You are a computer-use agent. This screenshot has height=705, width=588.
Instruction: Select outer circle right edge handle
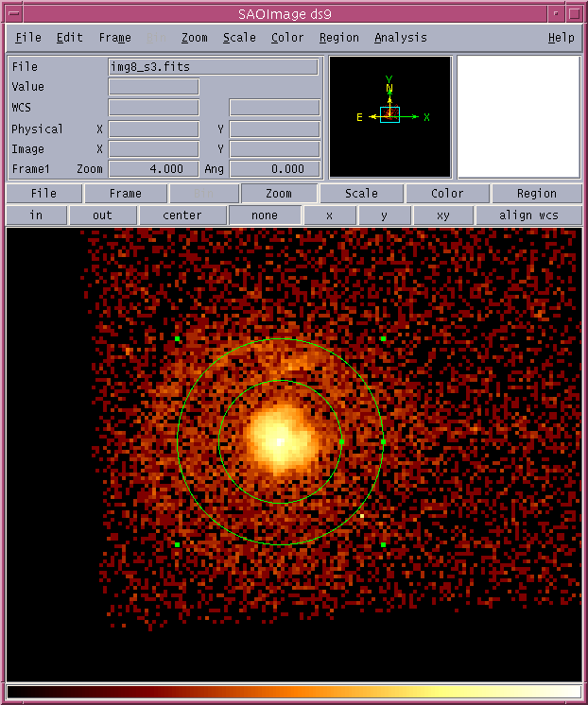click(383, 442)
